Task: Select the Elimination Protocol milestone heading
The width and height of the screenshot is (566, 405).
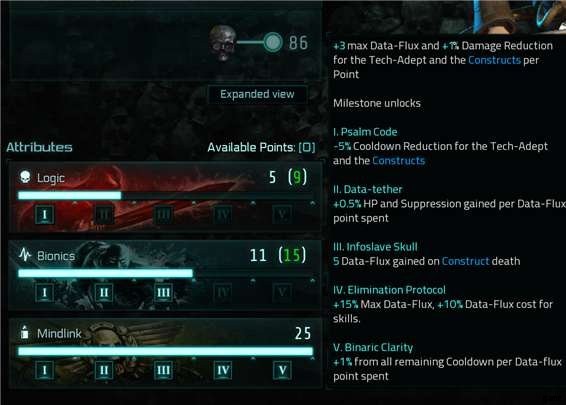Action: pos(389,290)
